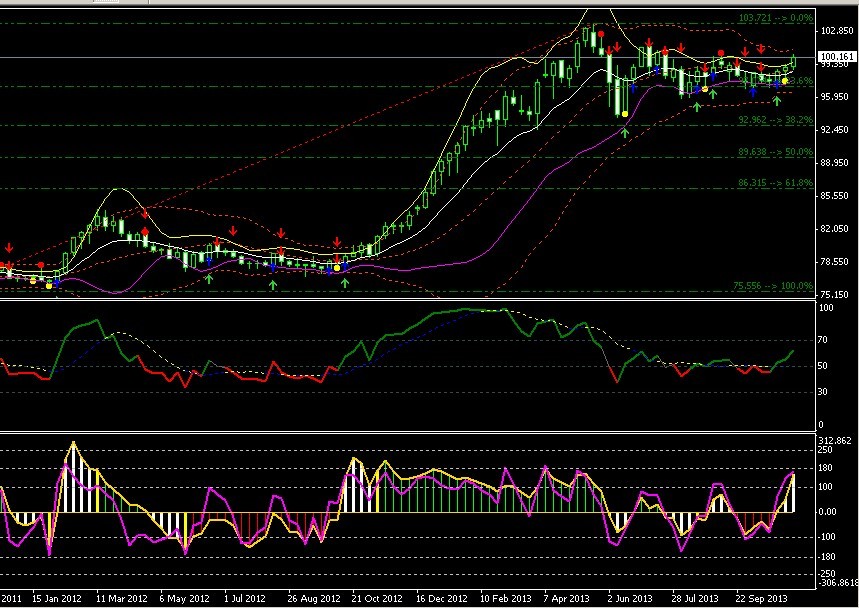This screenshot has height=608, width=859.
Task: Click the 6 May 2012 date label
Action: coord(185,599)
